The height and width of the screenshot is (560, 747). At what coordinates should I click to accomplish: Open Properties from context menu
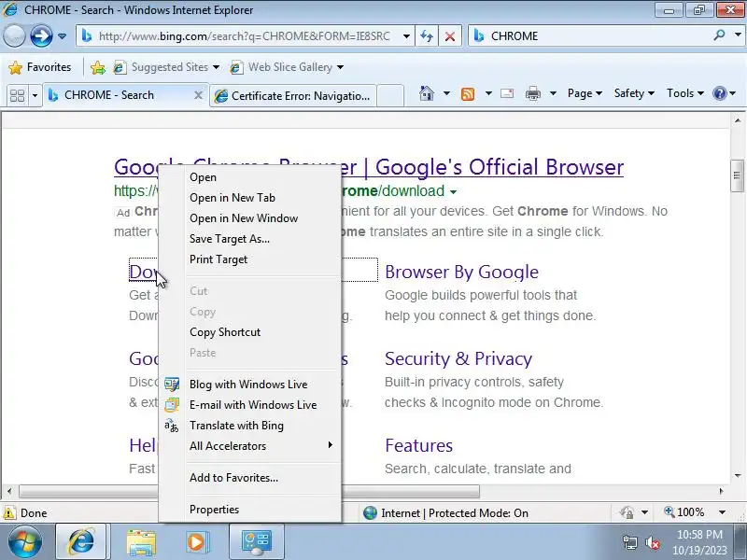click(250, 510)
